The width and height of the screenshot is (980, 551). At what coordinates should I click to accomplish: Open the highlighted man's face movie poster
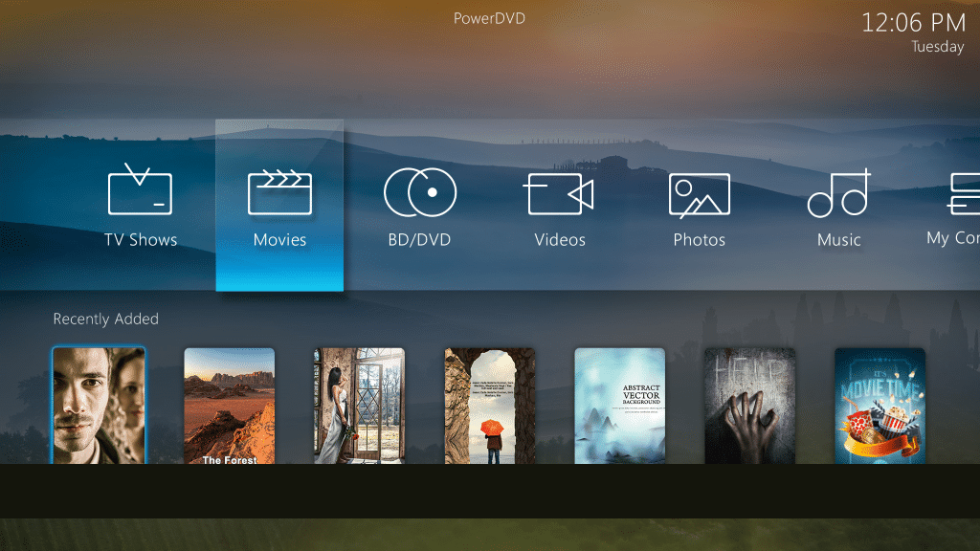tap(99, 406)
